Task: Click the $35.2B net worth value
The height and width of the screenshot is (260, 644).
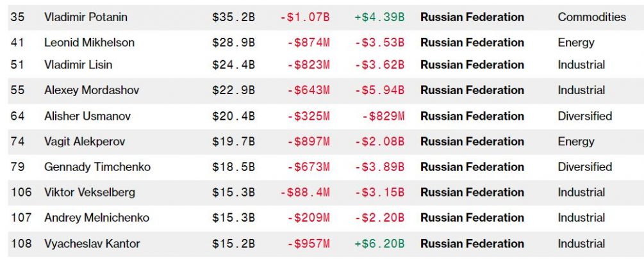Action: tap(234, 17)
